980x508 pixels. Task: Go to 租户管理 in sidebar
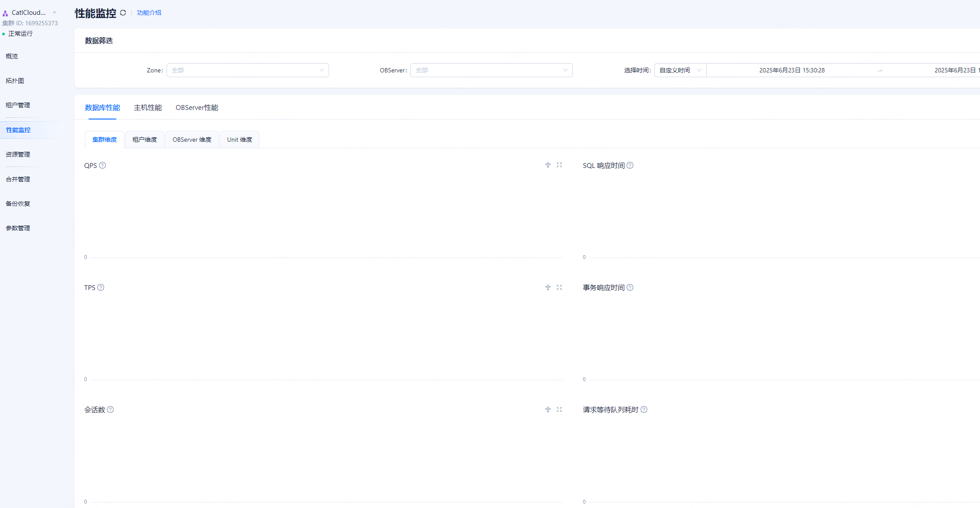point(18,105)
